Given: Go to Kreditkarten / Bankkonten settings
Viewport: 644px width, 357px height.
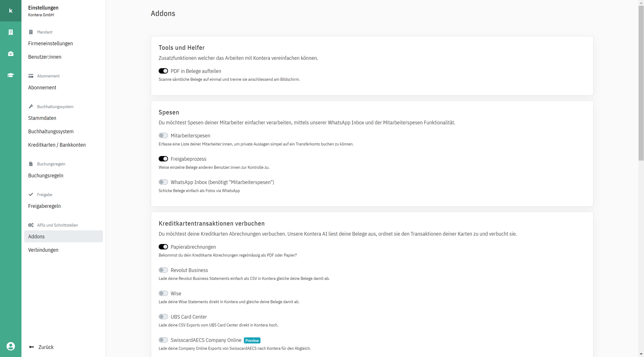Looking at the screenshot, I should point(57,145).
